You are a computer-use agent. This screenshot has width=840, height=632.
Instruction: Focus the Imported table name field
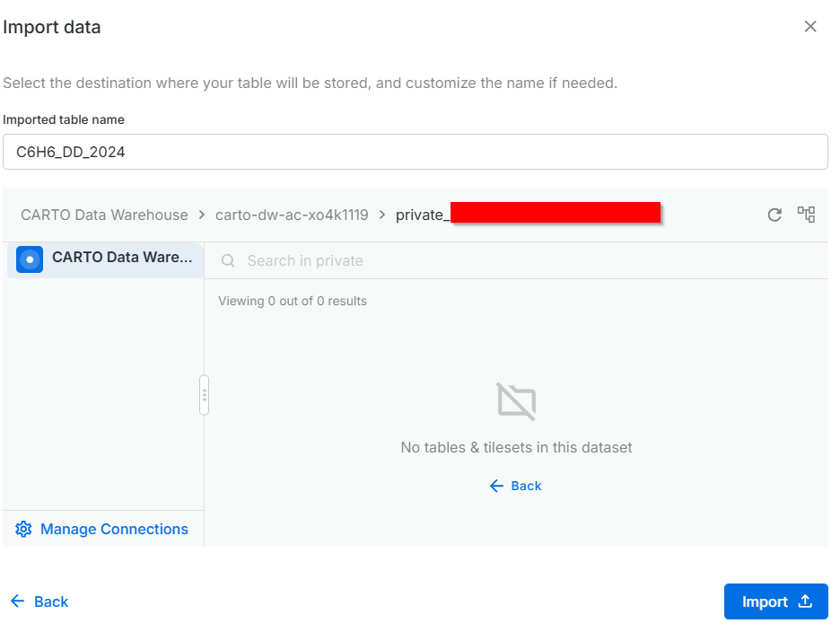click(415, 152)
